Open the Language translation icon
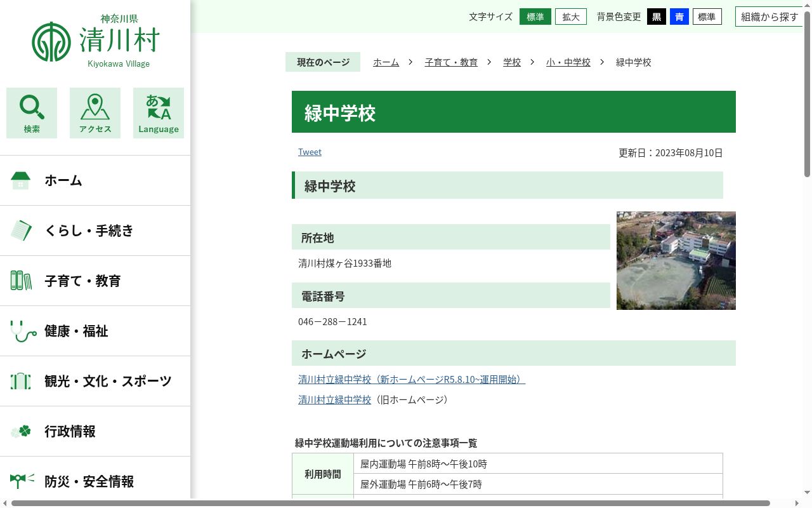Image resolution: width=812 pixels, height=508 pixels. click(x=159, y=113)
